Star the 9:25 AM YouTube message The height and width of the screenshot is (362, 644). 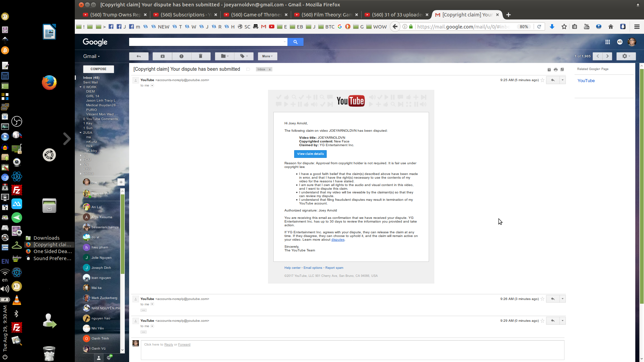pos(542,80)
